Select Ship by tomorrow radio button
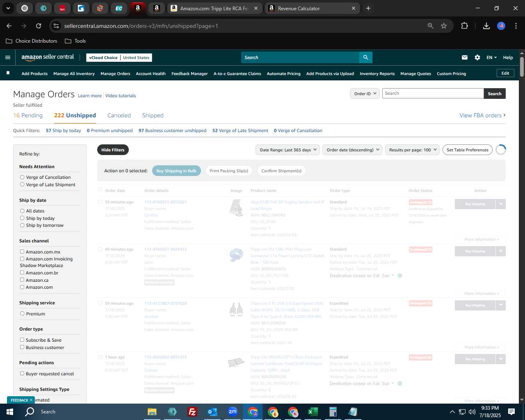525x420 pixels. click(x=22, y=225)
